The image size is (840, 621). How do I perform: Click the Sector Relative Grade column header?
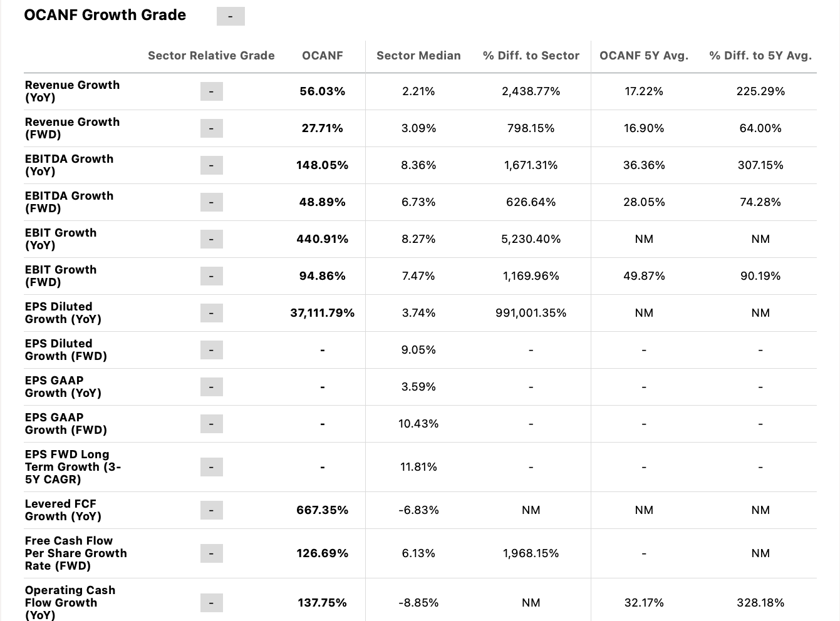click(x=211, y=56)
